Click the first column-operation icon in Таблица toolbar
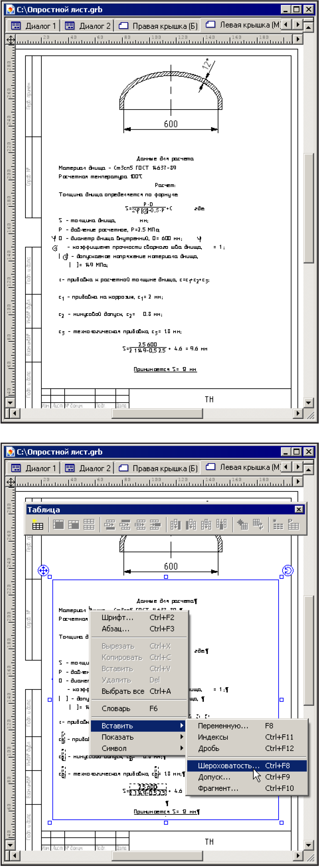Image resolution: width=319 pixels, height=868 pixels. [175, 525]
